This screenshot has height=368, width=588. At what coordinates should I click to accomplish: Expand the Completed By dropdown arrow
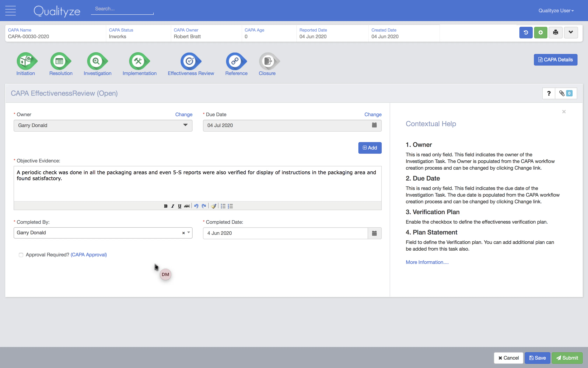click(188, 233)
